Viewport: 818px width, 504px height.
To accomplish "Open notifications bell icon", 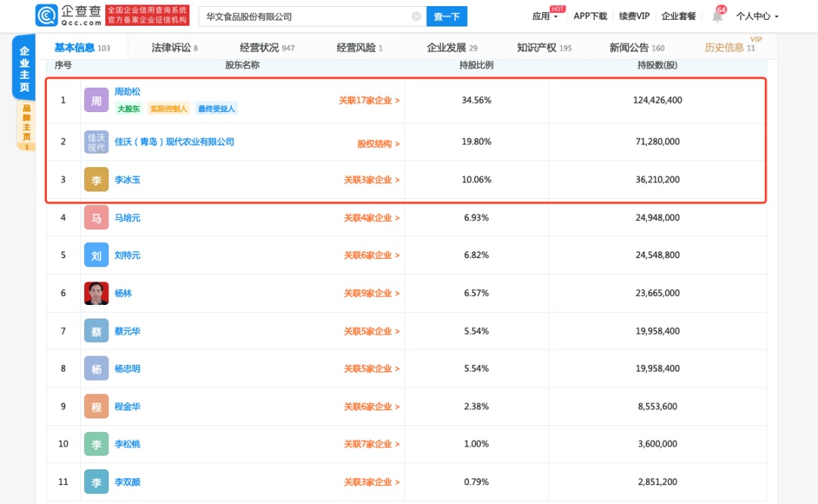I will [x=717, y=17].
